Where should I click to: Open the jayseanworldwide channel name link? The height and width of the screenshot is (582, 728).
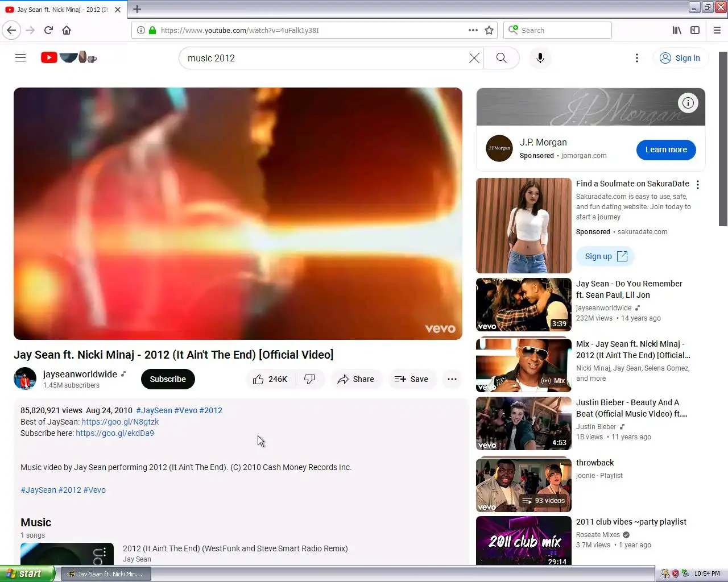tap(80, 374)
